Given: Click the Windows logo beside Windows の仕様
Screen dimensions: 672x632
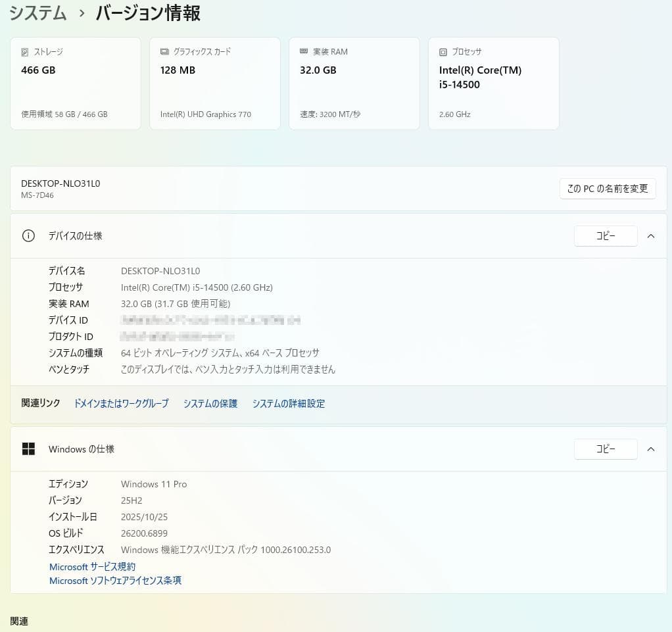Looking at the screenshot, I should 29,449.
